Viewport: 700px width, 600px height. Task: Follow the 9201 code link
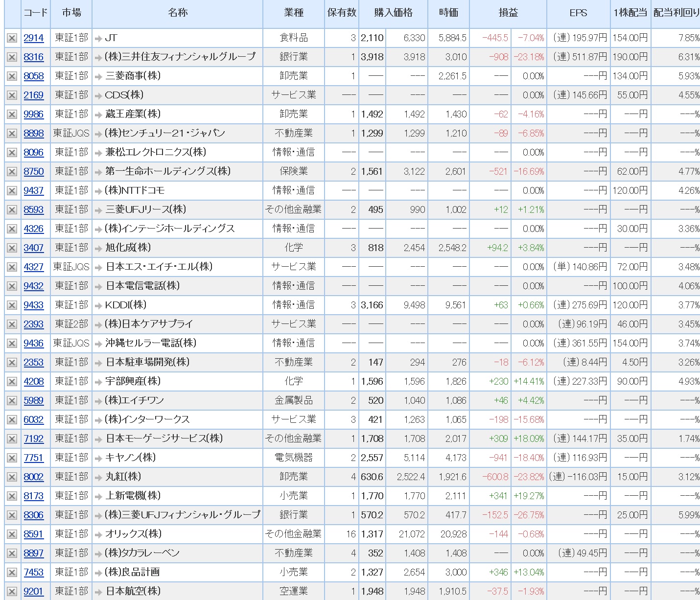tap(34, 591)
